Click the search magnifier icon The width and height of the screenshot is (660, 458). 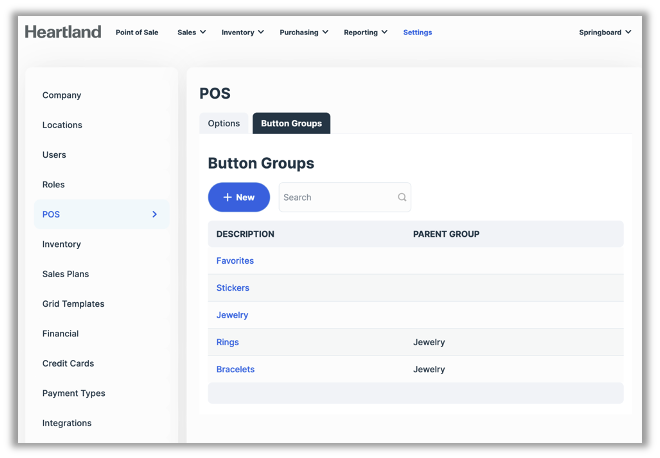pyautogui.click(x=402, y=197)
